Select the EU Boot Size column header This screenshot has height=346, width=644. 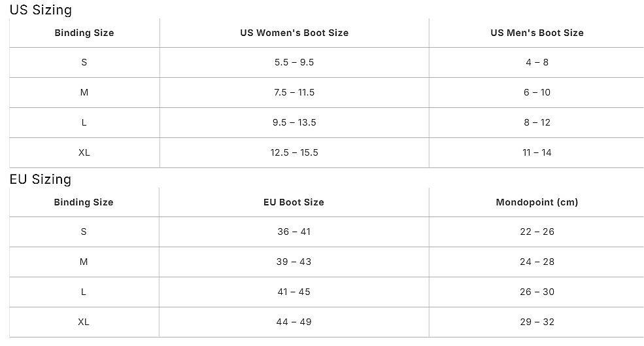[x=294, y=202]
